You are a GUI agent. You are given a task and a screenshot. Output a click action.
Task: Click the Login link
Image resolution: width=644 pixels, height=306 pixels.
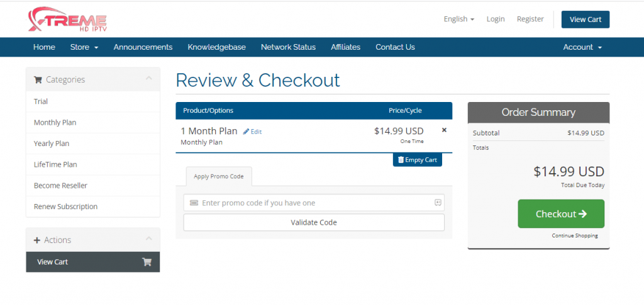point(496,19)
